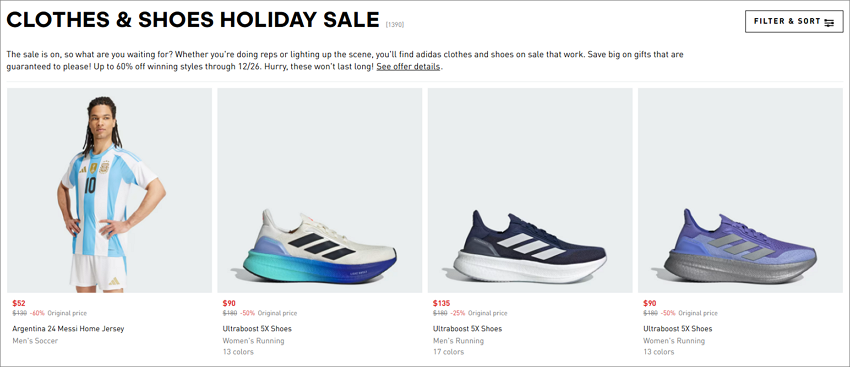Screen dimensions: 850x367
Task: Open the See offer details link
Action: coord(409,67)
